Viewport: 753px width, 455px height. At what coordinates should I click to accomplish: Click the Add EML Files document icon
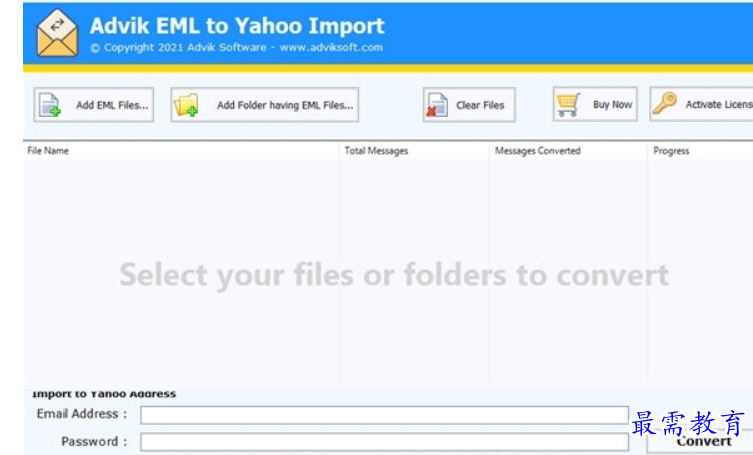pyautogui.click(x=50, y=105)
